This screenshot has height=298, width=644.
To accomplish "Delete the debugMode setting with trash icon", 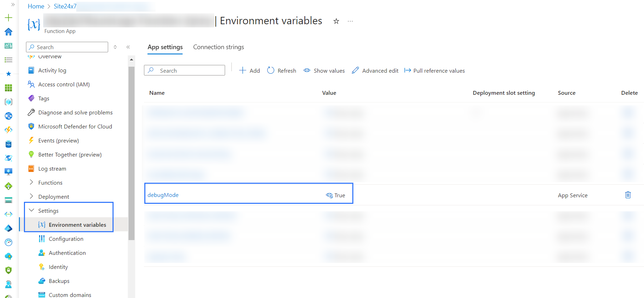I will [x=628, y=195].
